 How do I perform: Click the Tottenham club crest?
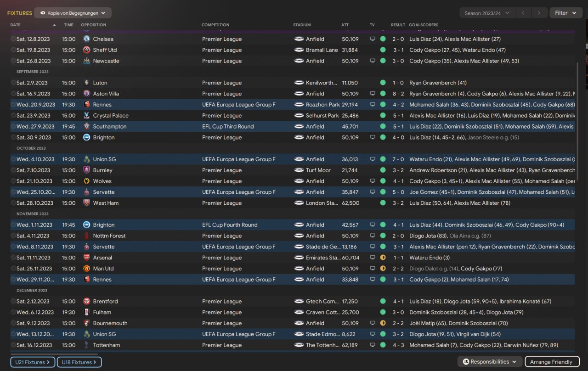coord(86,345)
